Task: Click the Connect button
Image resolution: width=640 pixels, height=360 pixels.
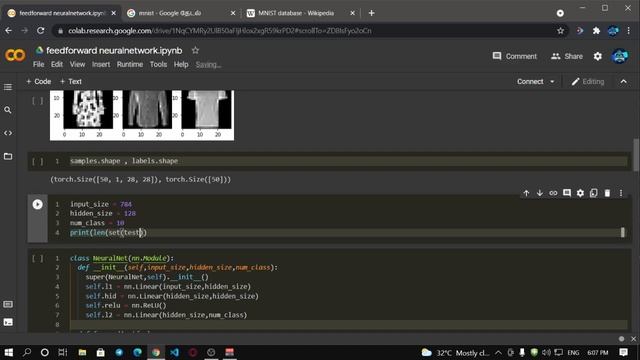Action: click(x=530, y=82)
